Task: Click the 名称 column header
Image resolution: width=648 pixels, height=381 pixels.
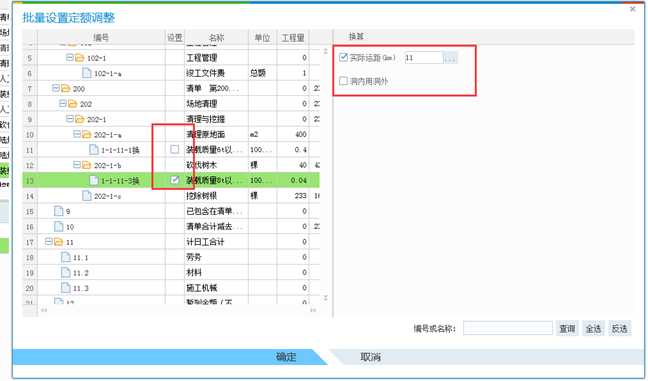Action: [216, 38]
